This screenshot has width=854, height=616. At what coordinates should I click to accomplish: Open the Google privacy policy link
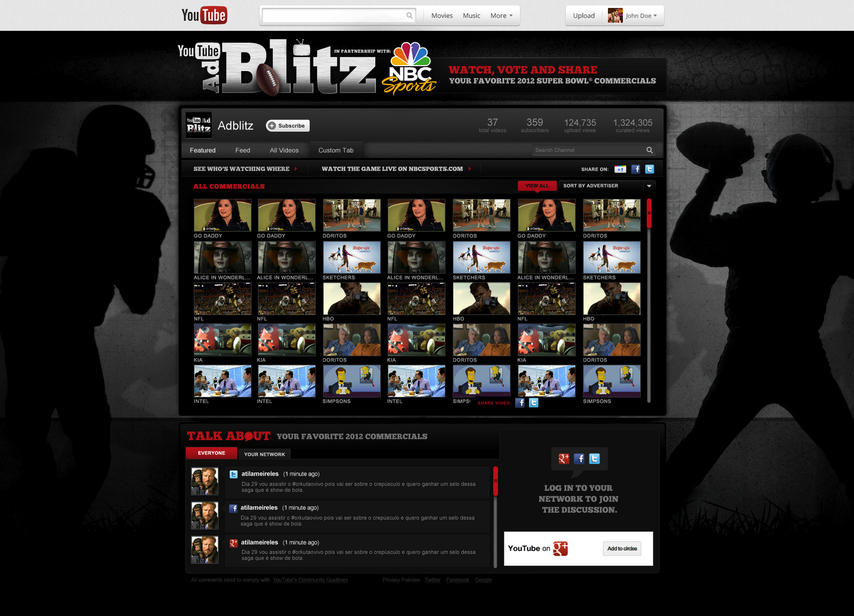484,580
